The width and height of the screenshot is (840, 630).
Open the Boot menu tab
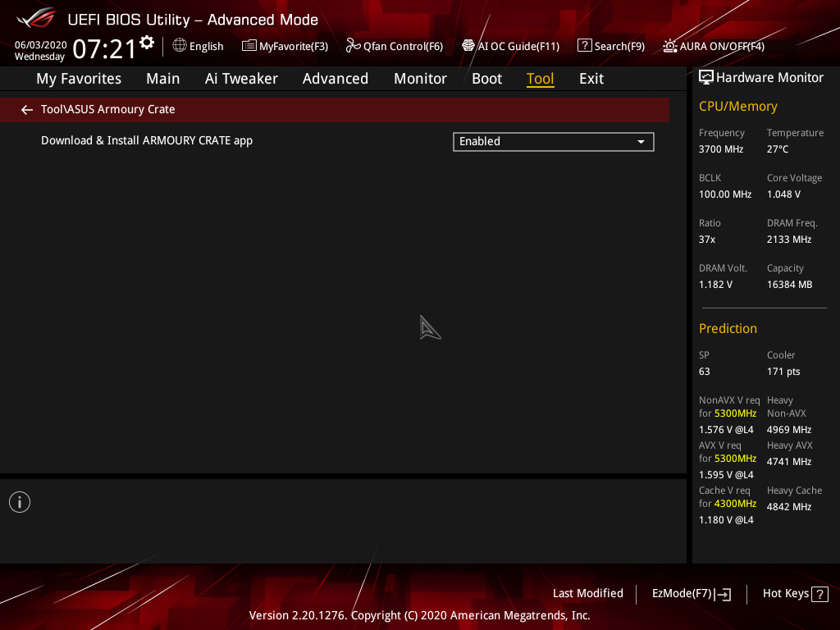tap(486, 78)
